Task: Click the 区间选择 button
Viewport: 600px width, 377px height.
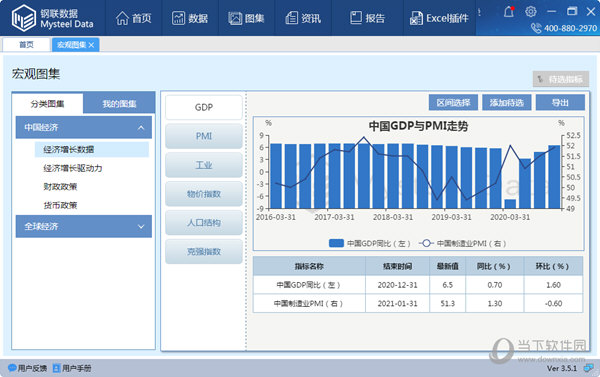Action: pos(453,102)
